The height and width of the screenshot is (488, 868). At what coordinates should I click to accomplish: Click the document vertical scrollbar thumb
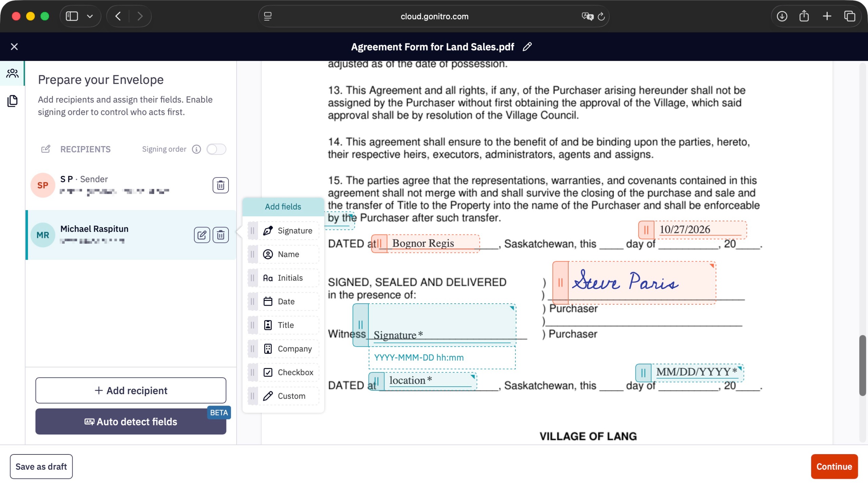(862, 365)
